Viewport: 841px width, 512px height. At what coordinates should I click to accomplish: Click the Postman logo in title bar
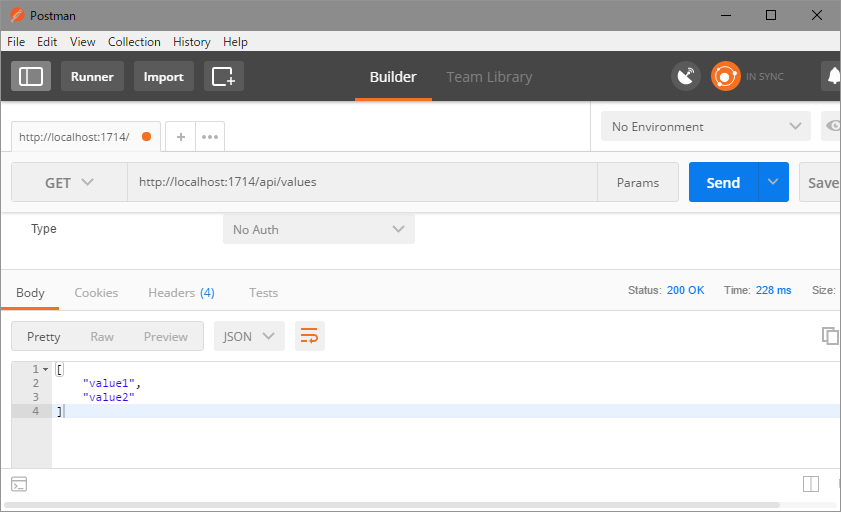(x=17, y=15)
